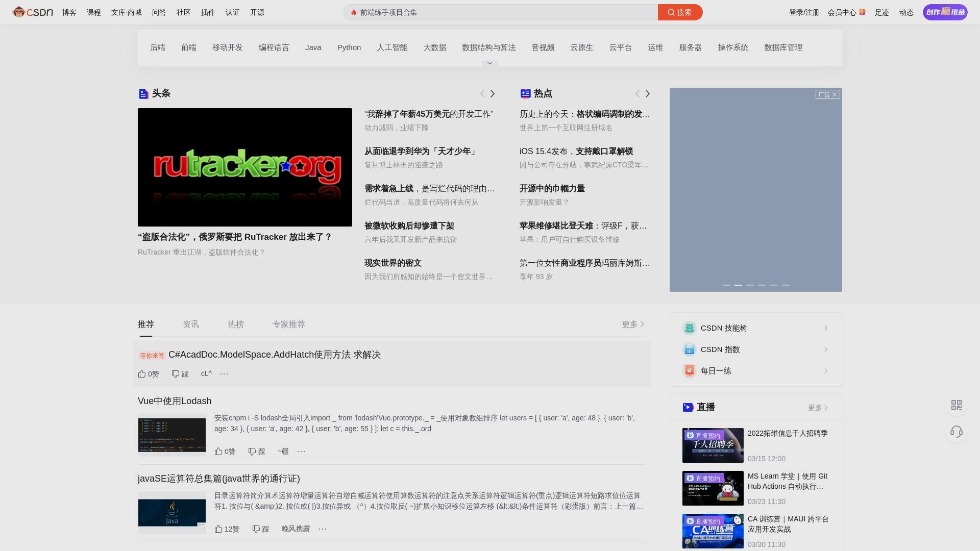Go to previous 头条 slide arrow

[x=482, y=93]
